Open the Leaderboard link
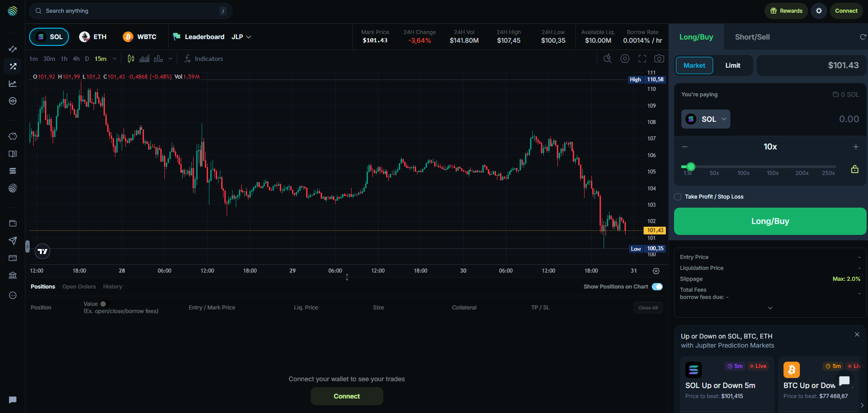The width and height of the screenshot is (868, 413). coord(199,37)
